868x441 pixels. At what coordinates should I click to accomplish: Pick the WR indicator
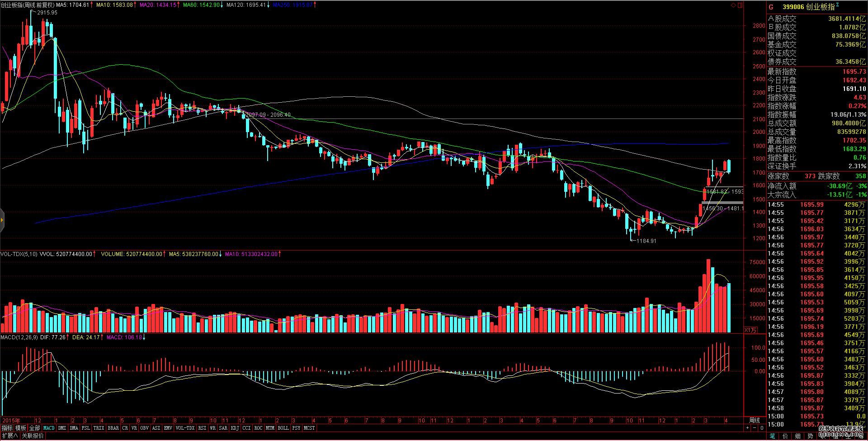[212, 428]
